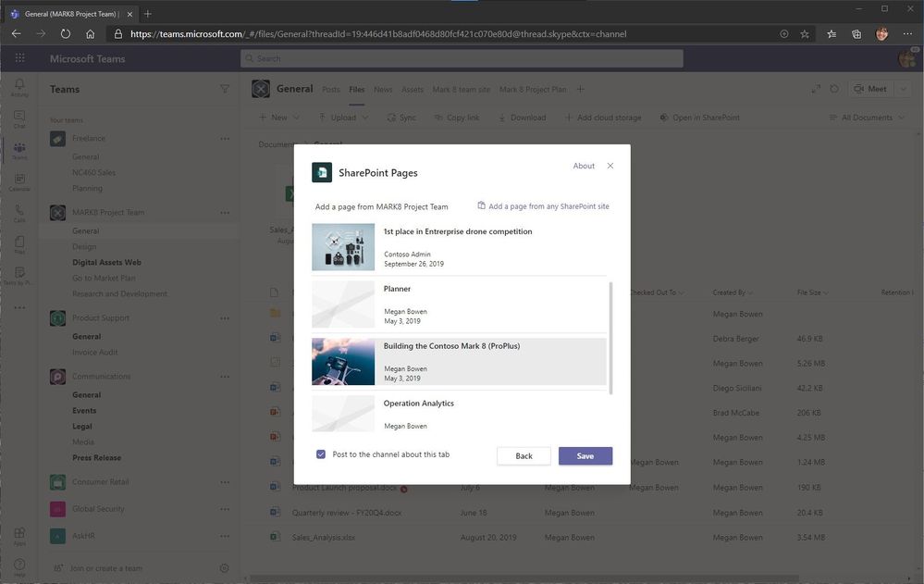Image resolution: width=924 pixels, height=584 pixels.
Task: Open File Size column dropdown
Action: tap(813, 292)
